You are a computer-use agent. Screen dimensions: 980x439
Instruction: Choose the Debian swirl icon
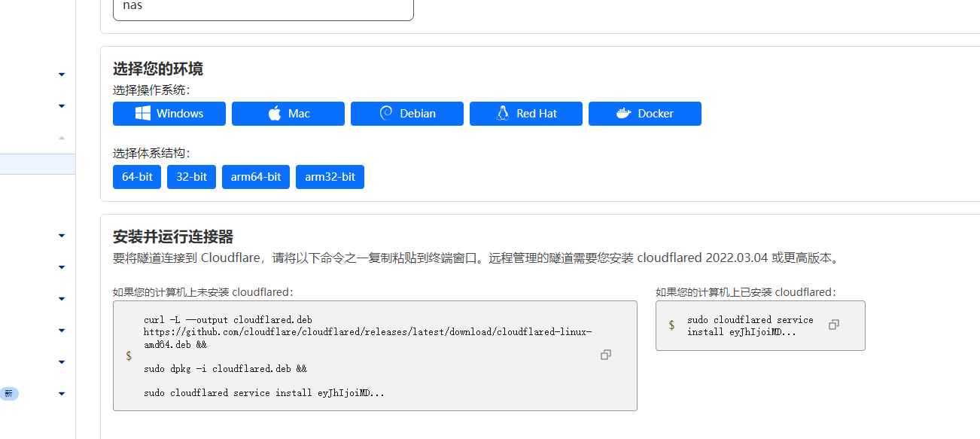pyautogui.click(x=386, y=114)
